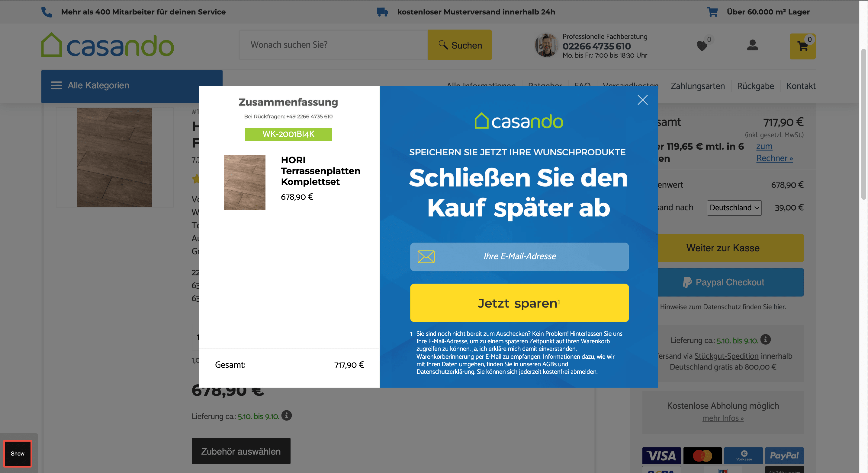Image resolution: width=868 pixels, height=473 pixels.
Task: Click info icon beside product delivery date
Action: coord(286,415)
